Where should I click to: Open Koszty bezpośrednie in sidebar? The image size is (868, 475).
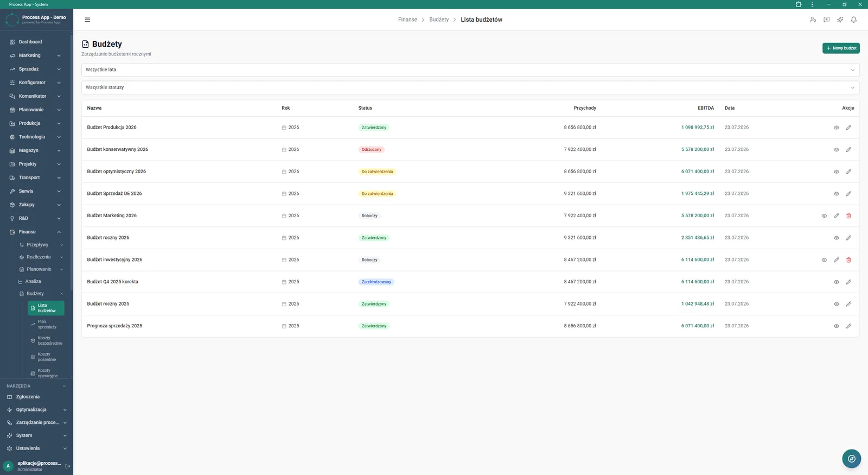click(x=46, y=340)
